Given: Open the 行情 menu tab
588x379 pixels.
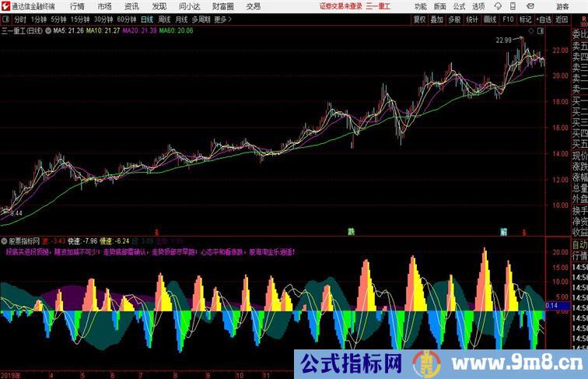Looking at the screenshot, I should [78, 6].
